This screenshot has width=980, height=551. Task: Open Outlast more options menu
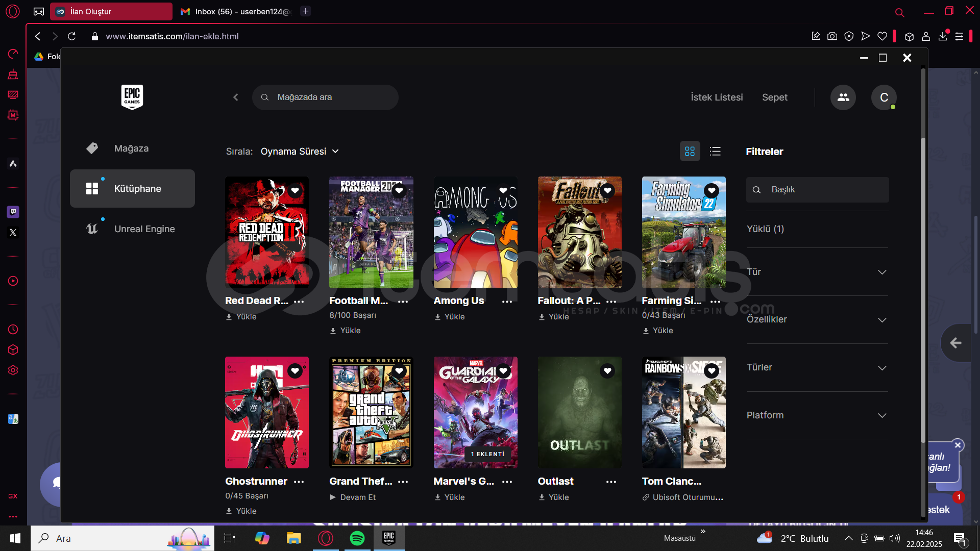coord(611,482)
